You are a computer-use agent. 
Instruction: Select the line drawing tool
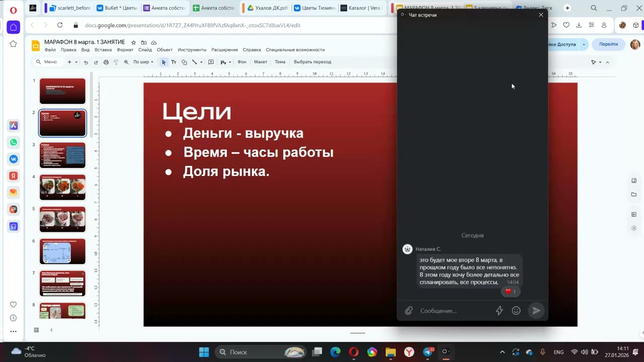[x=194, y=62]
